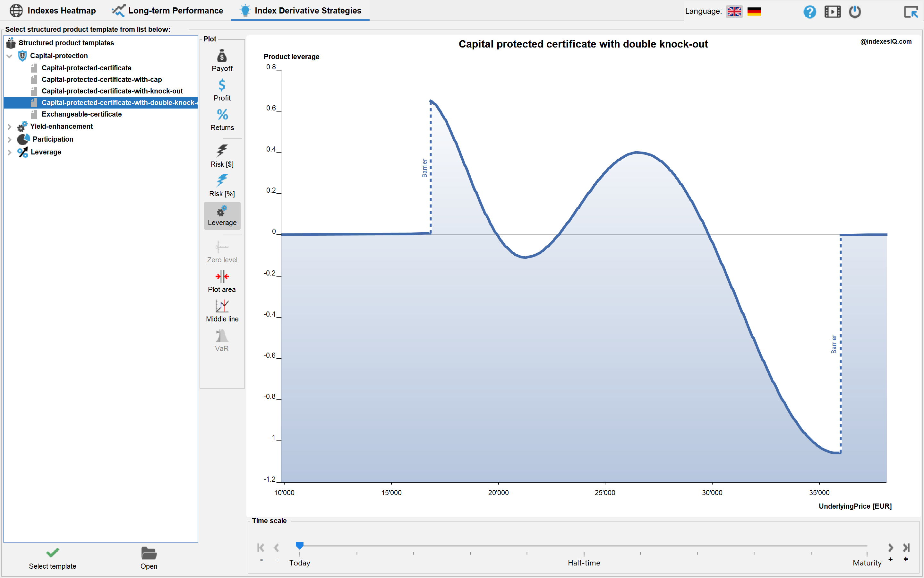This screenshot has height=578, width=924.
Task: Toggle the Zero level option
Action: click(x=222, y=252)
